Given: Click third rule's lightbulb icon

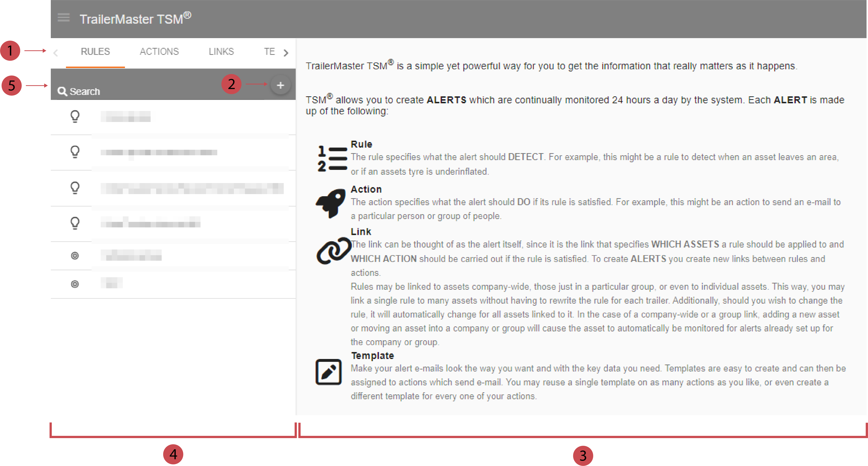Looking at the screenshot, I should [75, 188].
